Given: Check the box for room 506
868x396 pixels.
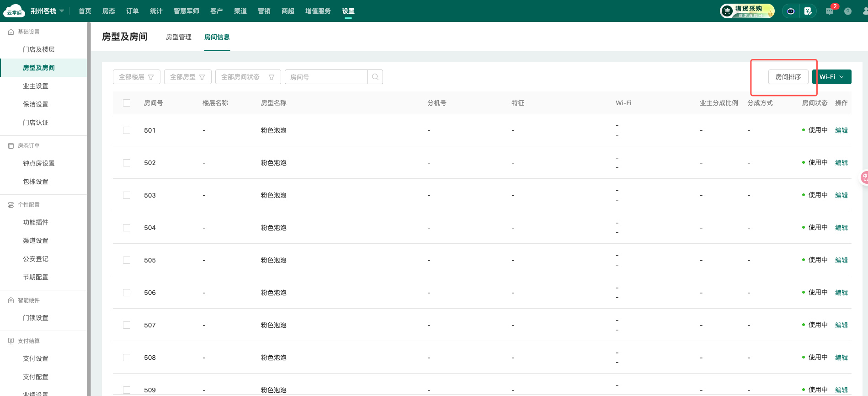Looking at the screenshot, I should [127, 293].
